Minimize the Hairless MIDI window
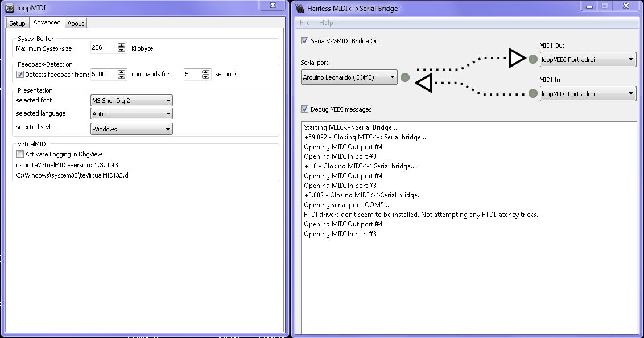644x338 pixels. click(x=589, y=6)
